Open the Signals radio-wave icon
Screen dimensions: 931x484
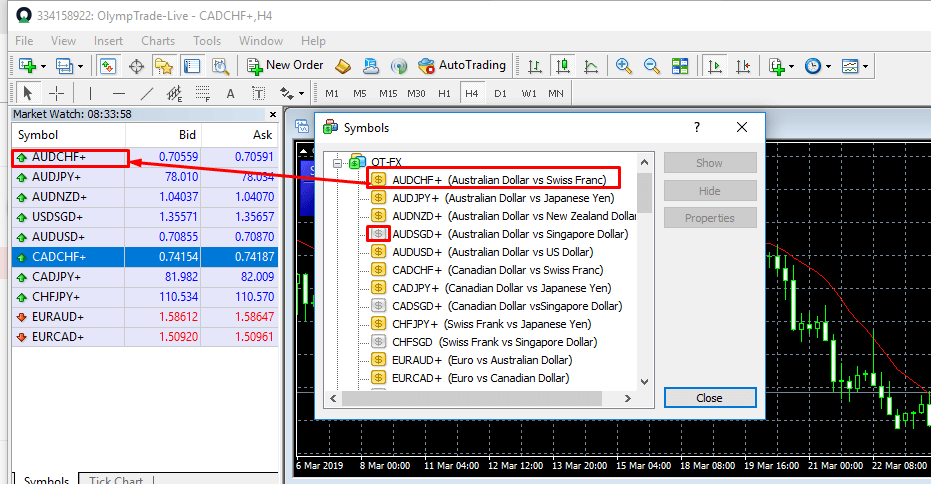tap(399, 66)
